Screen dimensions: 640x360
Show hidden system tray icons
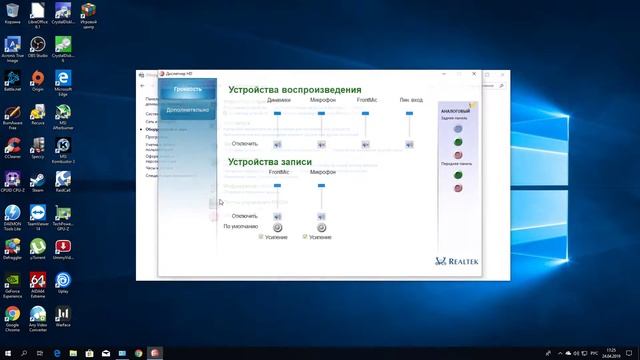point(560,353)
